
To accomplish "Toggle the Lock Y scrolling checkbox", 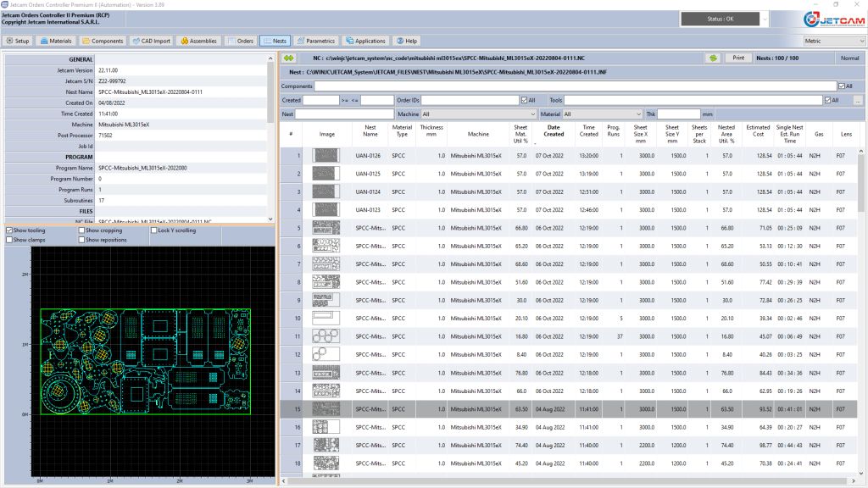I will tap(154, 230).
